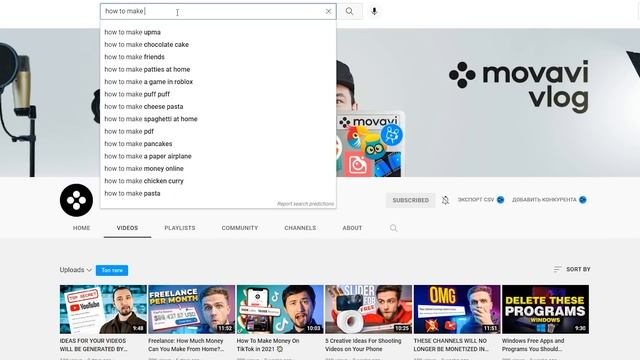Screen dimensions: 640x360
Task: Click title 'Windows Free Apps and Programs You Should'
Action: coord(533,345)
